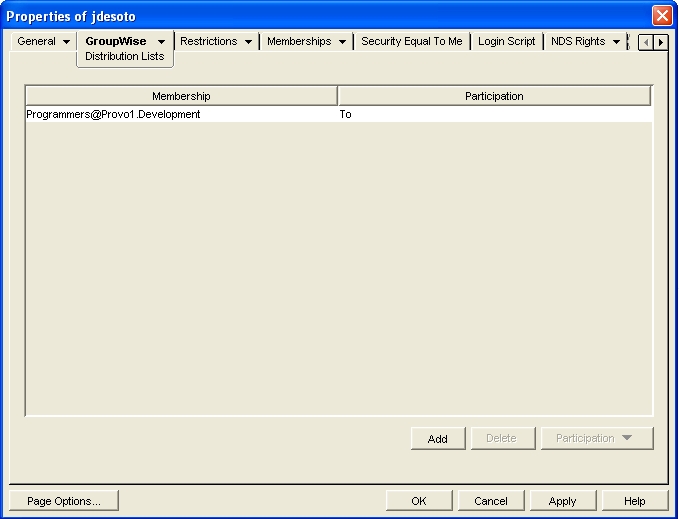Open the General tab
The width and height of the screenshot is (679, 519).
coord(36,41)
